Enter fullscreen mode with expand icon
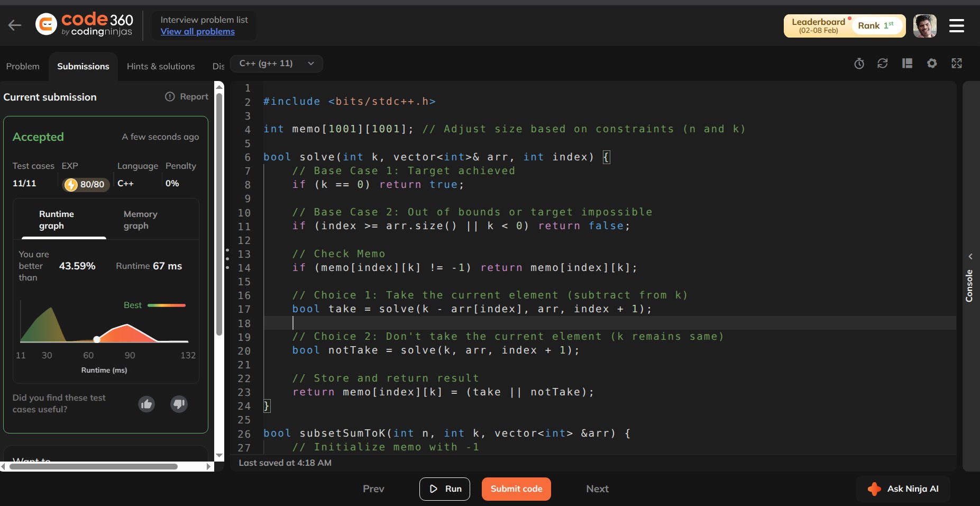 pyautogui.click(x=957, y=64)
